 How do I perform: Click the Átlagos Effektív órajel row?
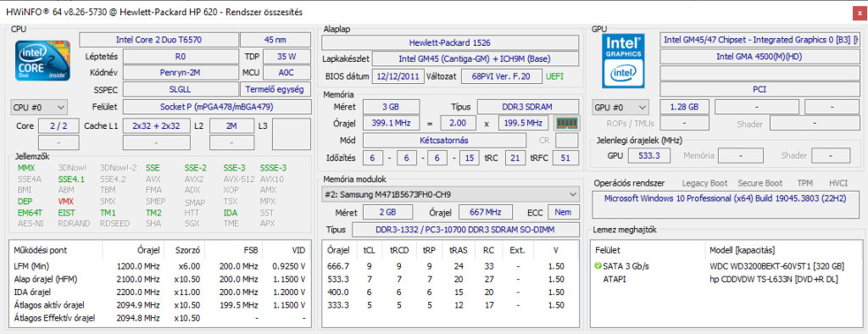[x=160, y=318]
